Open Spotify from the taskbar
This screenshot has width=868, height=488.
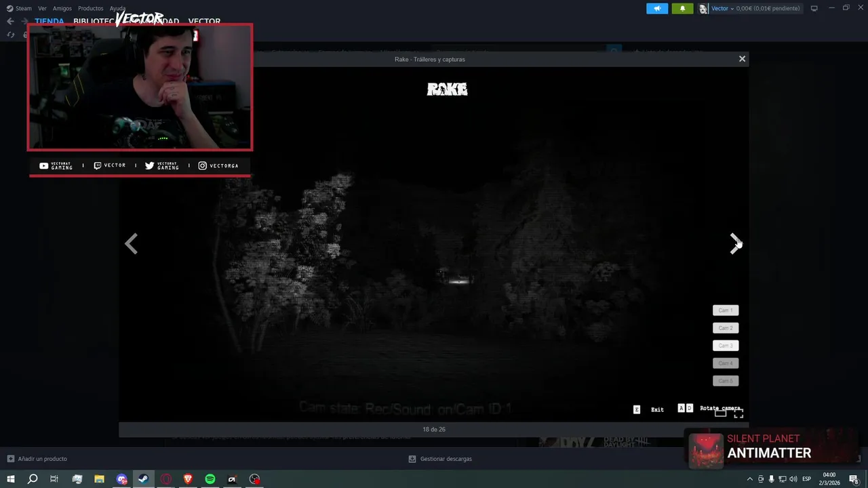click(x=210, y=479)
